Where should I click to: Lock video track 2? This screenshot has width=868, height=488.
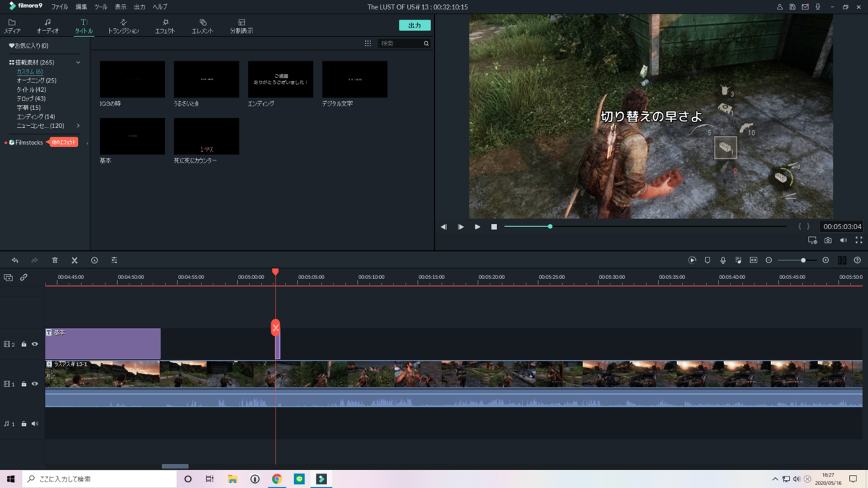(24, 344)
